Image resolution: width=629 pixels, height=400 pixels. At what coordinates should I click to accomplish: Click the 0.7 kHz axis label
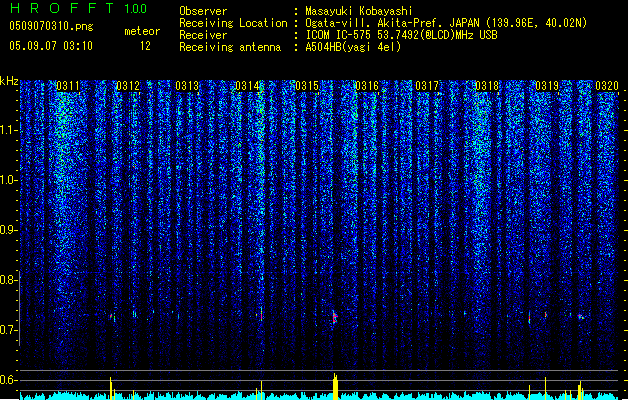point(9,330)
